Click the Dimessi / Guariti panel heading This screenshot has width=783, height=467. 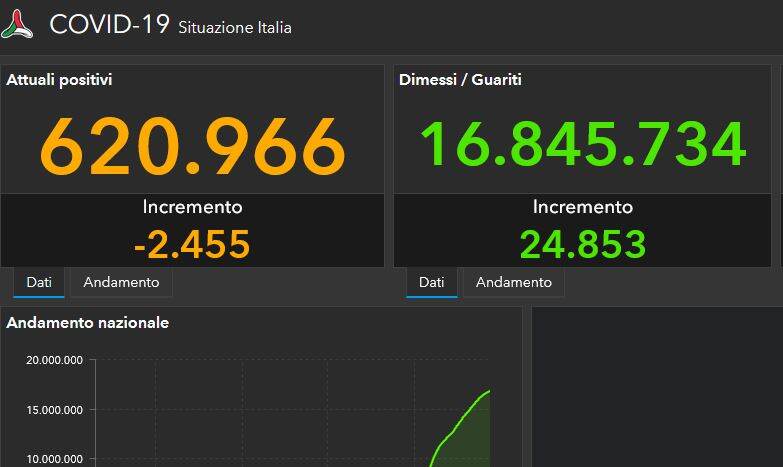460,80
